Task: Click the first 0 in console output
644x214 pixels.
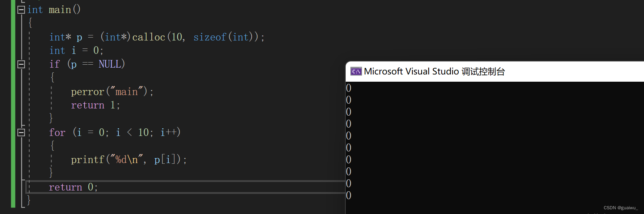Action: coord(349,88)
